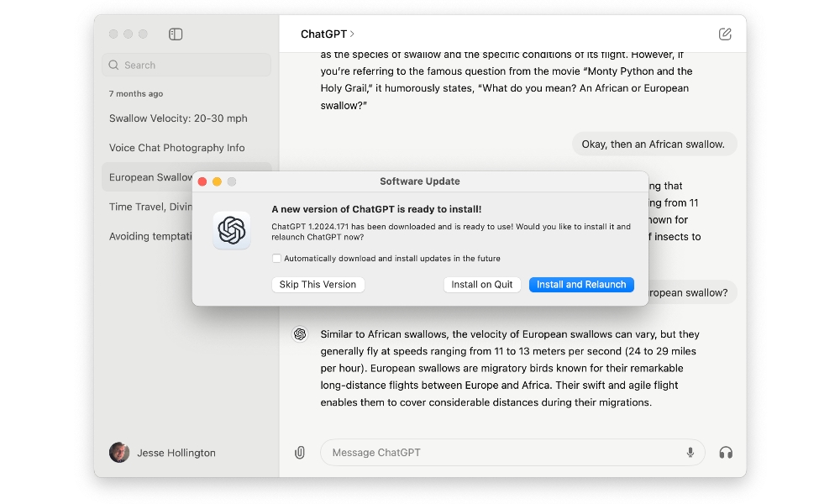Close the Software Update dialog

[x=202, y=181]
